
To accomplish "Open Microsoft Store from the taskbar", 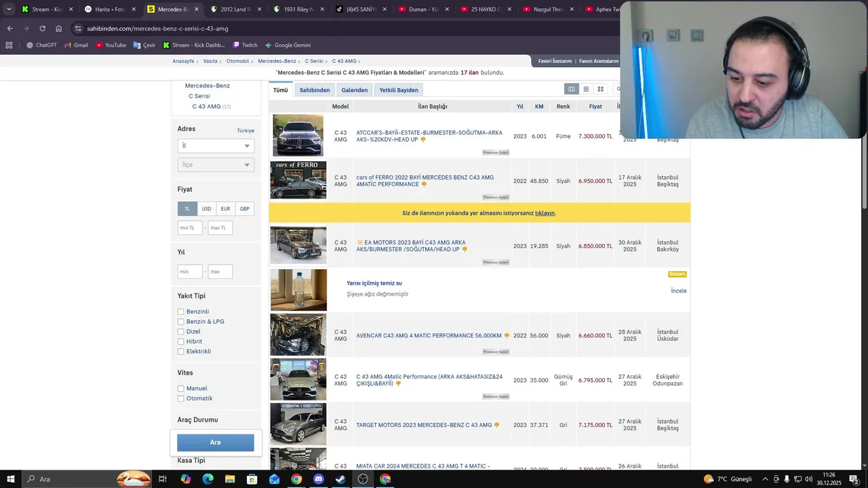I will point(252,479).
